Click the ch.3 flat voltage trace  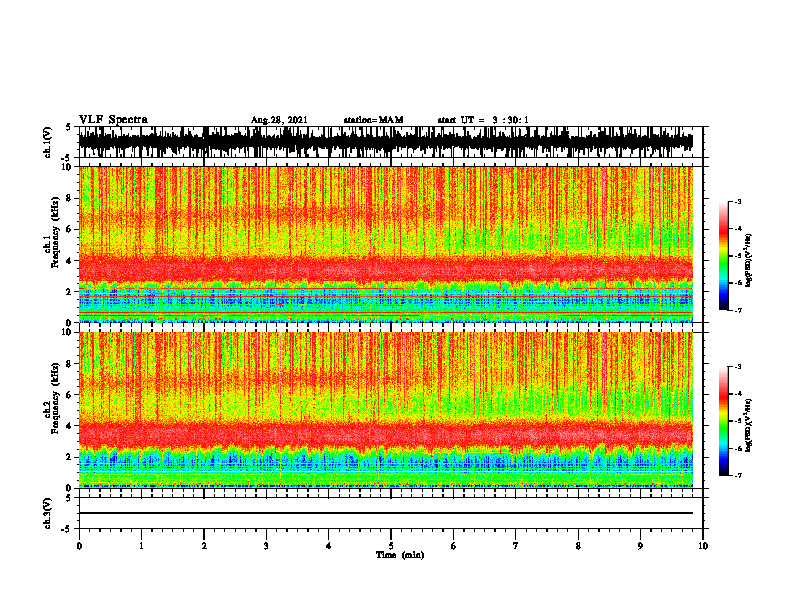click(385, 513)
